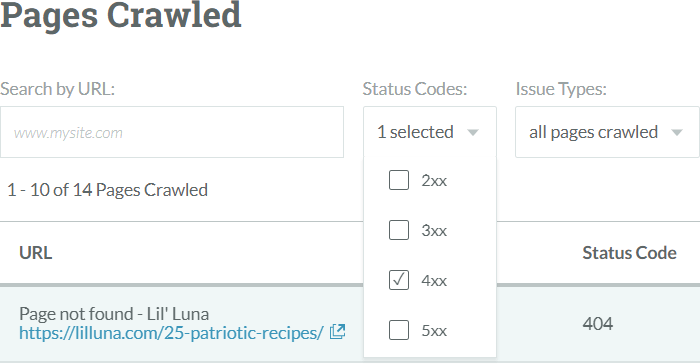Image resolution: width=700 pixels, height=364 pixels.
Task: Uncheck the 4xx status code box
Action: [x=399, y=280]
